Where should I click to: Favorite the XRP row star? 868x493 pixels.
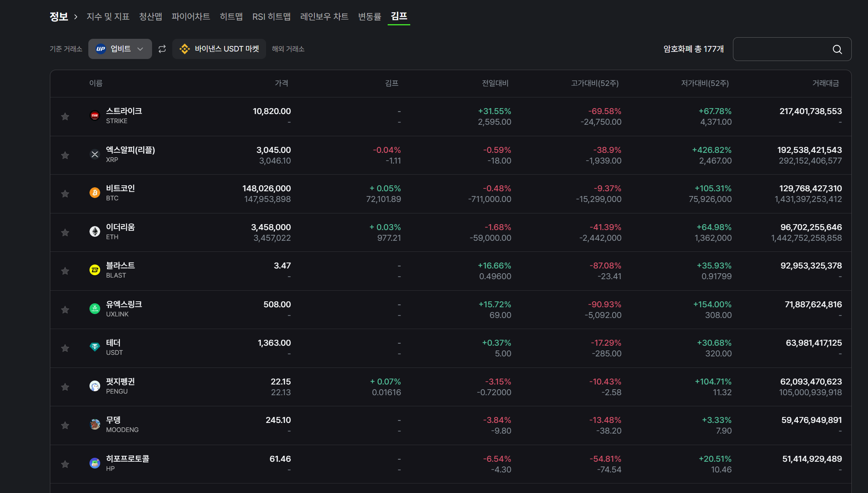coord(65,155)
